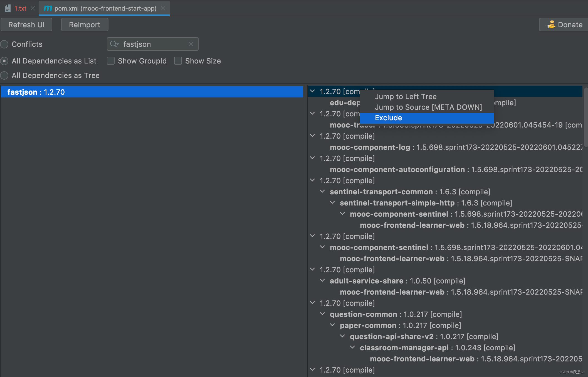
Task: Close the 1.txt editor tab
Action: coord(33,8)
